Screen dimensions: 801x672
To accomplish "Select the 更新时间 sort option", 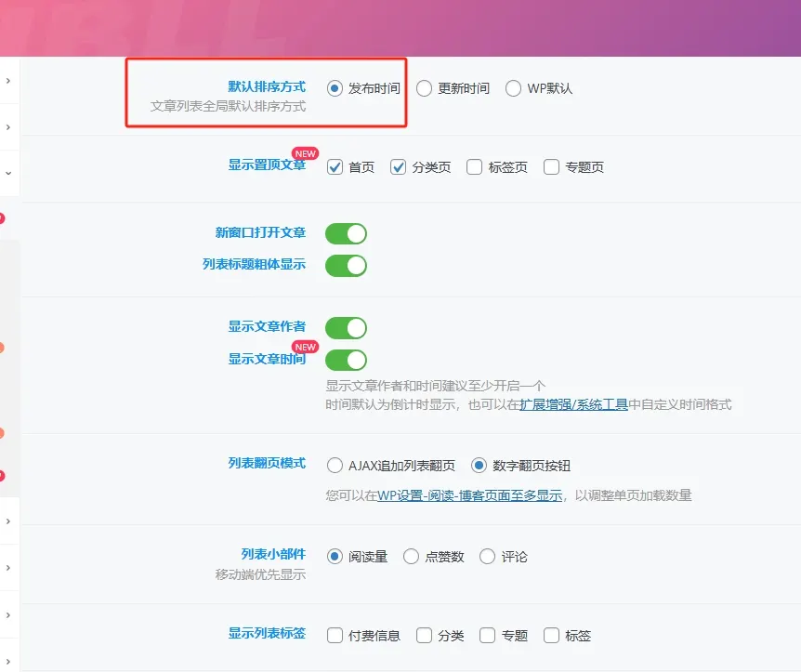I will (424, 88).
